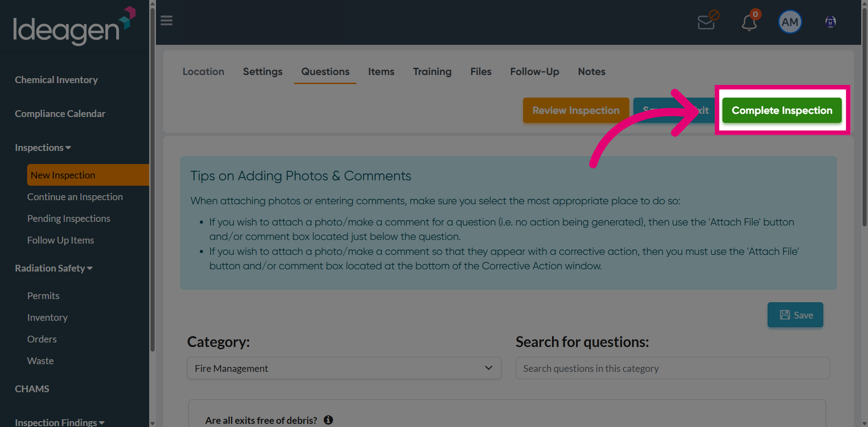Open Compliance Calendar in the sidebar
This screenshot has width=868, height=427.
pos(60,114)
